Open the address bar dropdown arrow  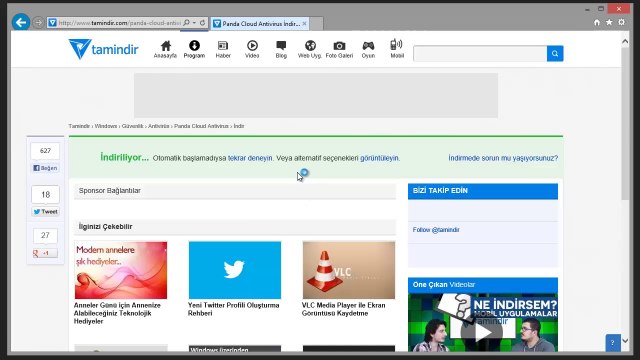coord(195,23)
